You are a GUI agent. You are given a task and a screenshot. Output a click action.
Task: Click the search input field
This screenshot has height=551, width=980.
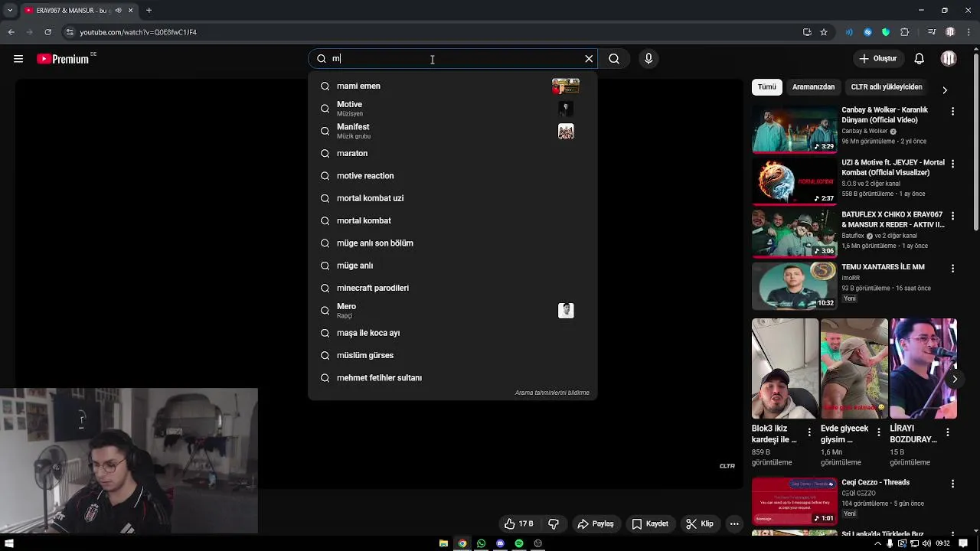(x=452, y=59)
